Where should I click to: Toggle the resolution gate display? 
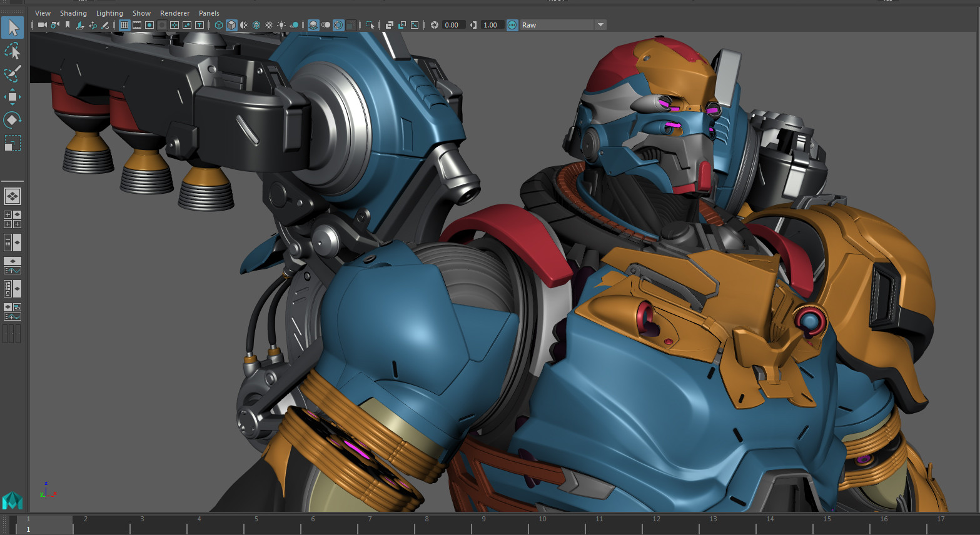[x=149, y=25]
